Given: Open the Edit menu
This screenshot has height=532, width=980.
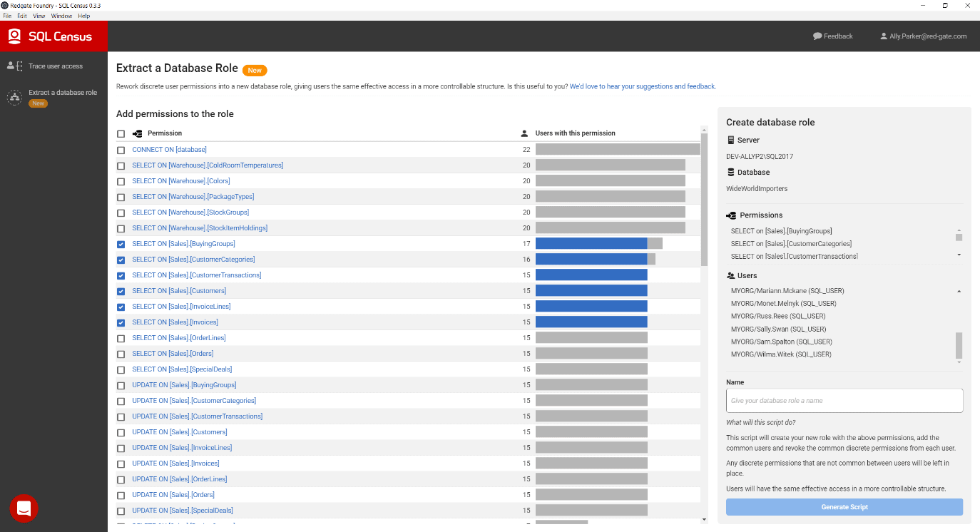Looking at the screenshot, I should pos(22,16).
